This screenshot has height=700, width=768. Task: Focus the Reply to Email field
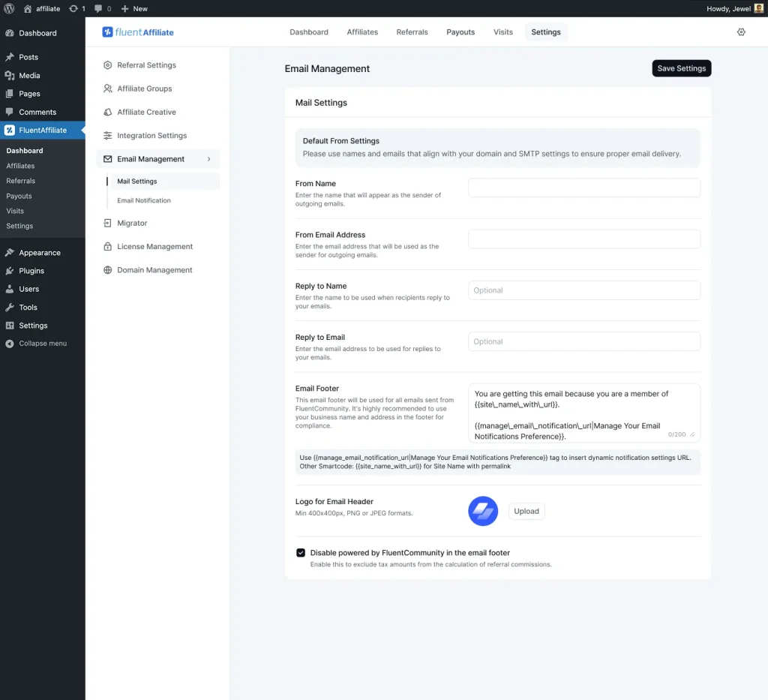pos(583,341)
